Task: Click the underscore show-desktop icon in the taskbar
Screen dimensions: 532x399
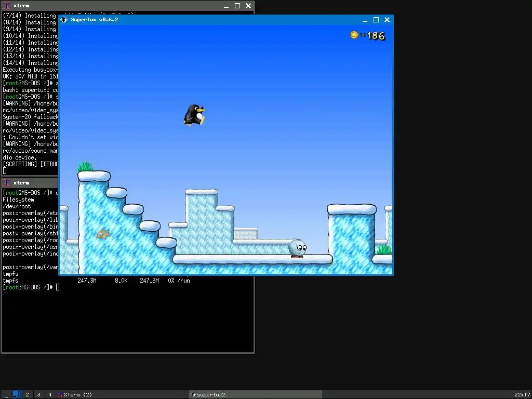Action: [x=6, y=395]
